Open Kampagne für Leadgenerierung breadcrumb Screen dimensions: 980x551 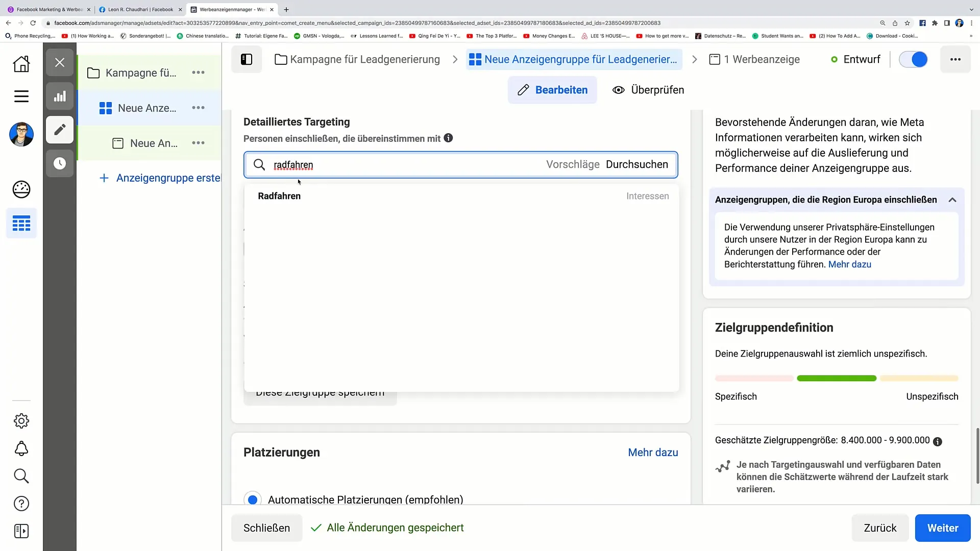point(357,59)
